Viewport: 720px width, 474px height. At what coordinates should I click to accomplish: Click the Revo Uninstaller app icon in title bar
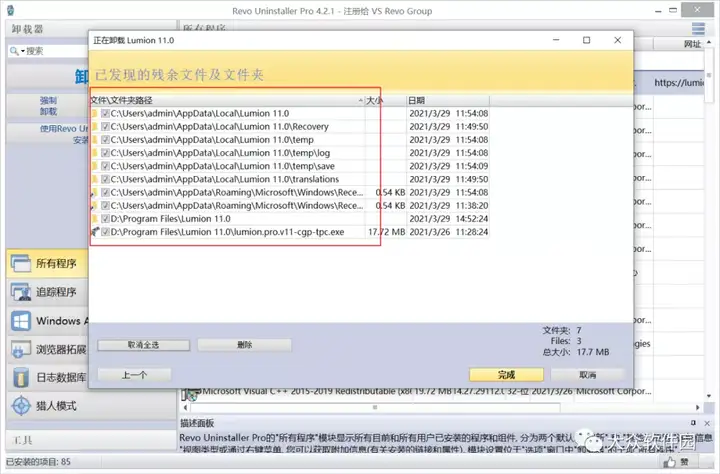[10, 10]
